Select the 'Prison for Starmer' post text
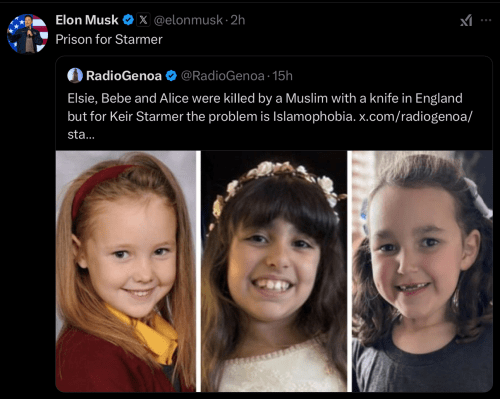Screen dimensions: 500x399 pos(109,40)
